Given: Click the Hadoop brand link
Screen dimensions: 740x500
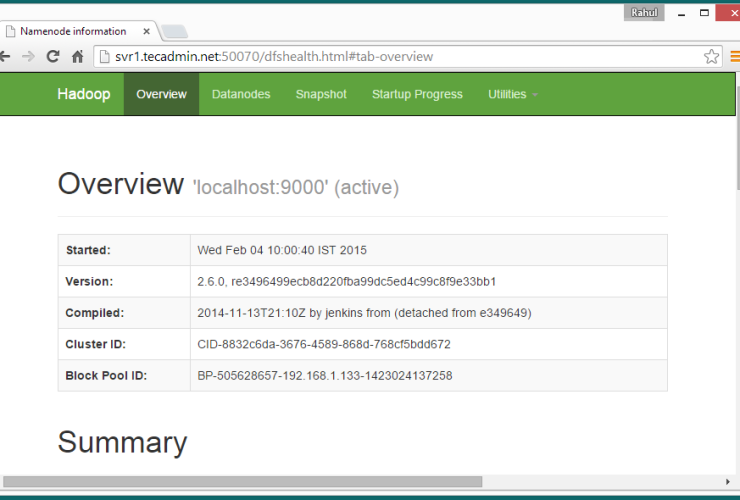Looking at the screenshot, I should 83,94.
